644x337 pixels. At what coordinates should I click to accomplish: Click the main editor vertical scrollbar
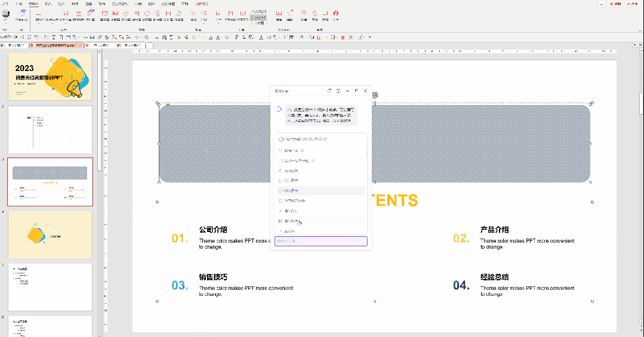click(x=642, y=104)
